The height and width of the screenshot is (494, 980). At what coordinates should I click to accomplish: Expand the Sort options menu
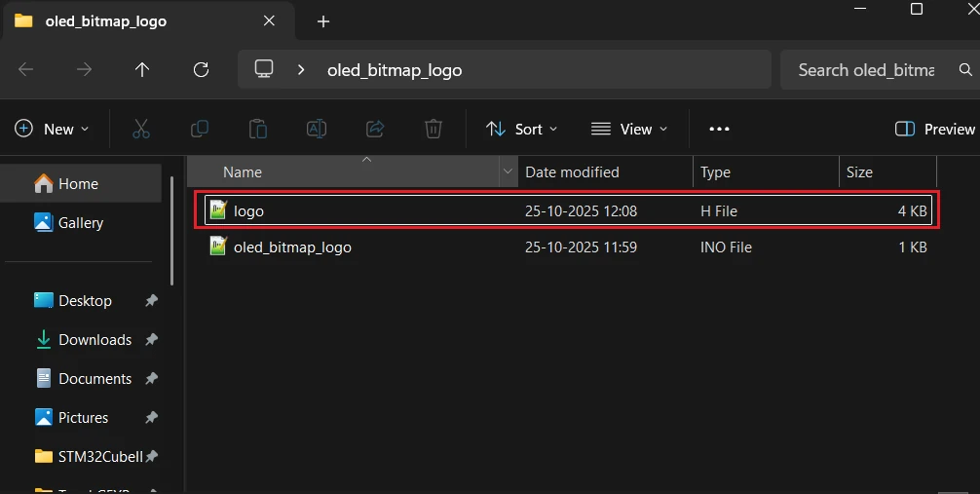[x=522, y=129]
